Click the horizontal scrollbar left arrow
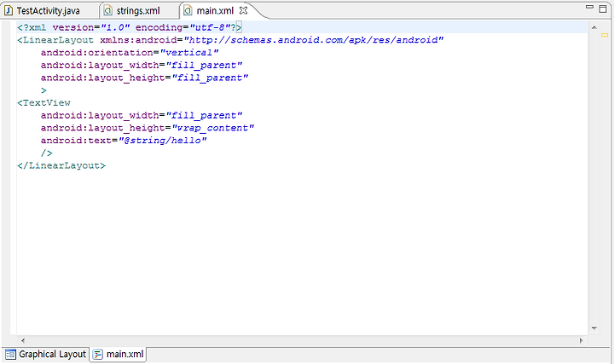 [x=23, y=340]
